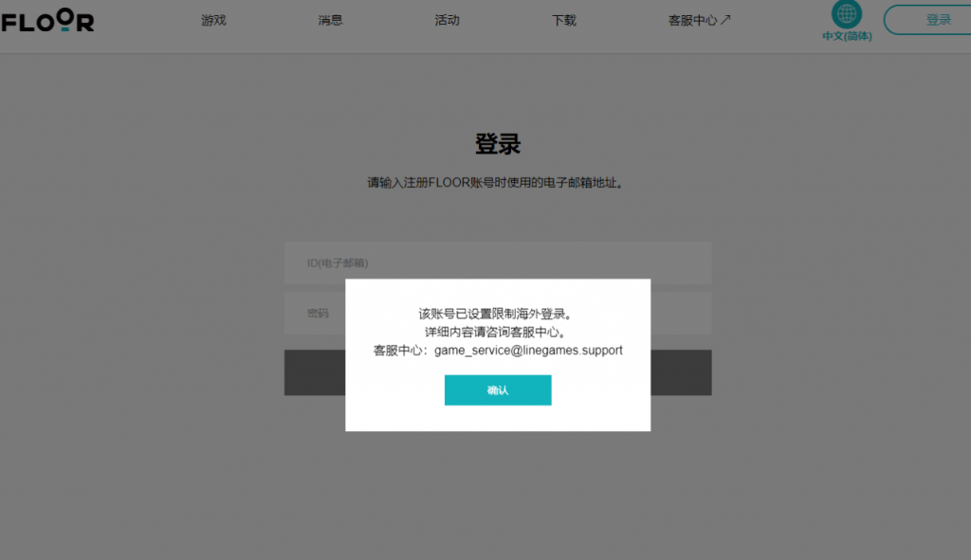Open the globe language icon

pyautogui.click(x=847, y=13)
